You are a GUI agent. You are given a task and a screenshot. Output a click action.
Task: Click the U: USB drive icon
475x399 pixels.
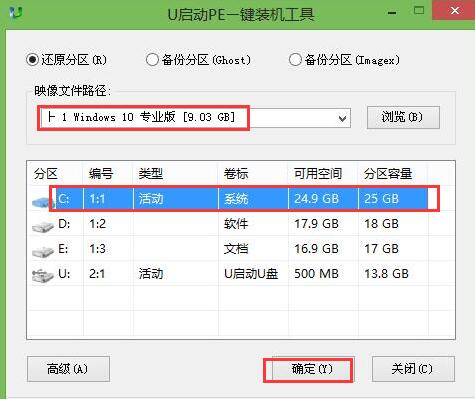42,276
